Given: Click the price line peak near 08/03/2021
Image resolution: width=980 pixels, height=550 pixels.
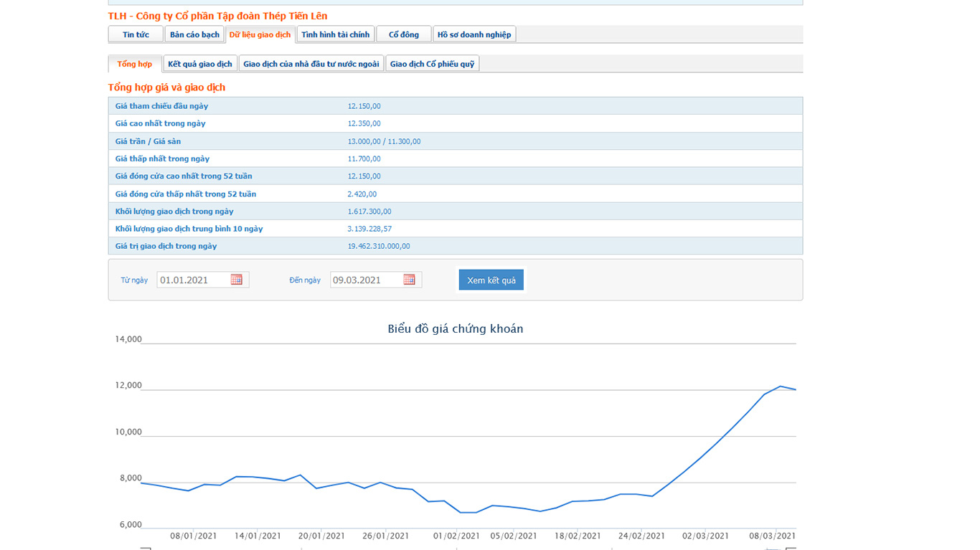Looking at the screenshot, I should (x=781, y=387).
